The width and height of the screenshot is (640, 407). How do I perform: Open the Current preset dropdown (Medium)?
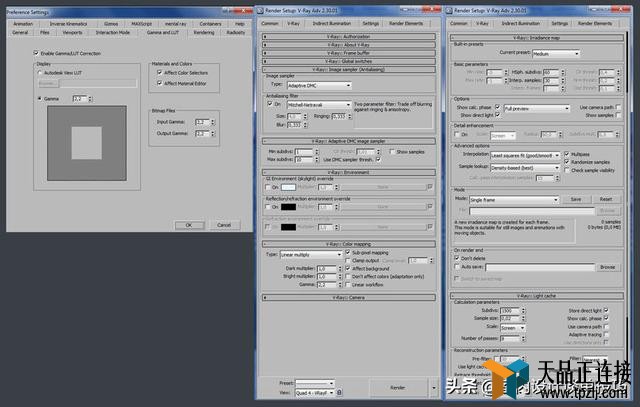point(556,53)
